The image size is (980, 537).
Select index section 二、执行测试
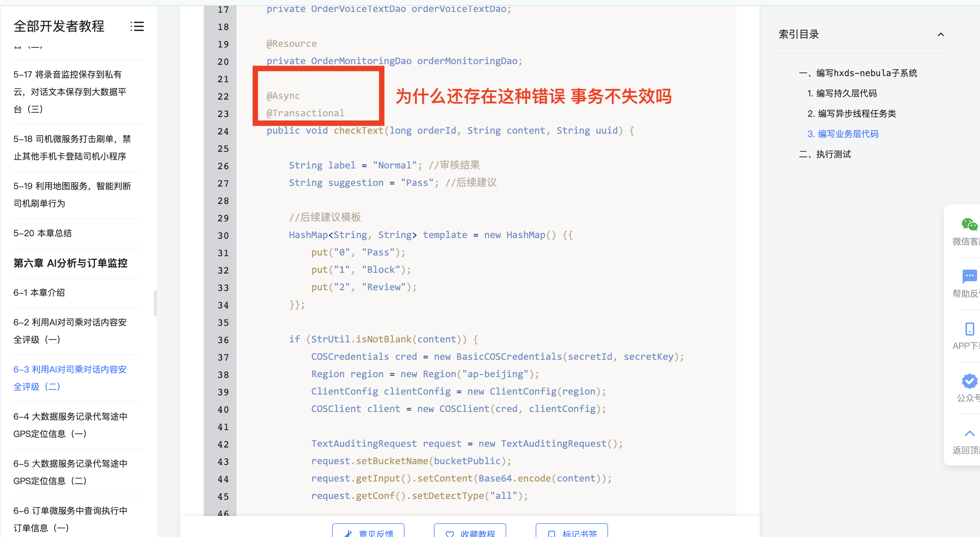coord(825,154)
